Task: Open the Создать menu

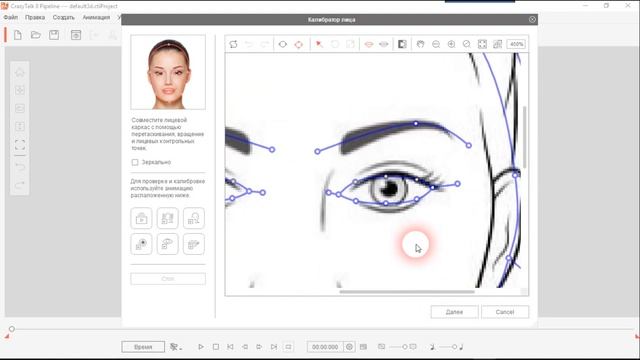Action: (x=64, y=18)
